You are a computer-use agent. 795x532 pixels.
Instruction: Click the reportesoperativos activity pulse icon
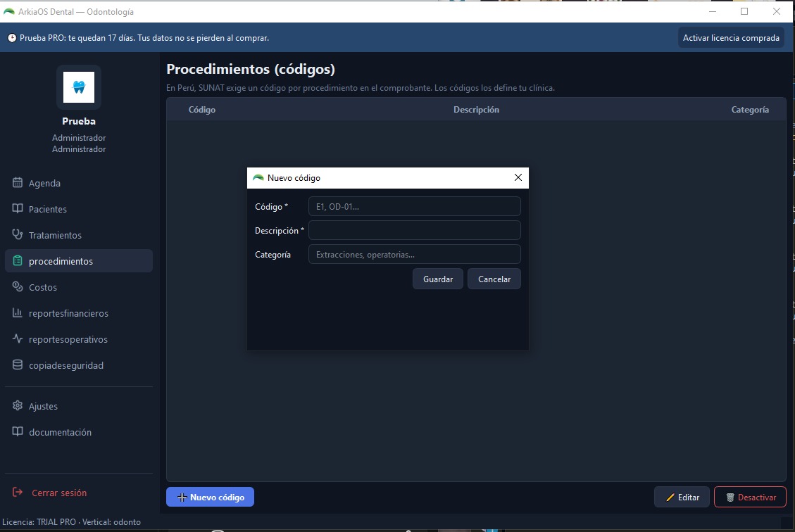click(17, 339)
